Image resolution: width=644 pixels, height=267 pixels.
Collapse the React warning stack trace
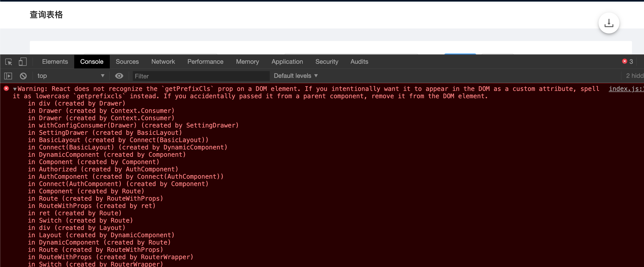15,89
